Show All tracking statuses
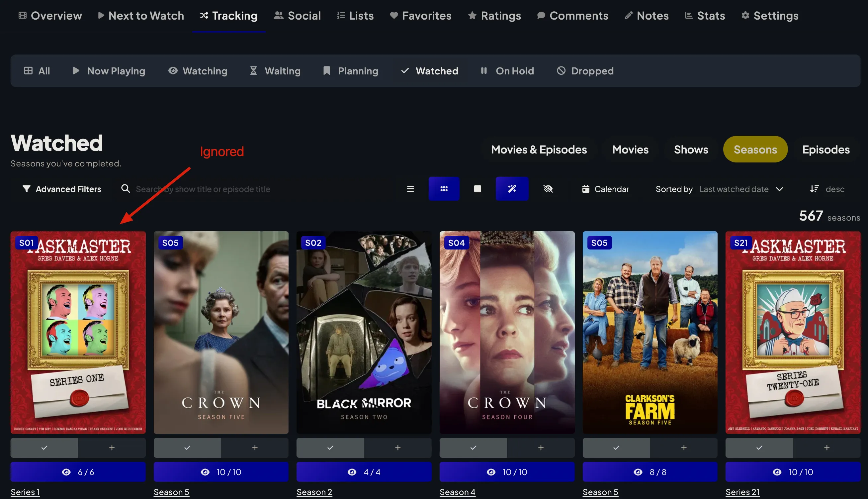 (x=37, y=71)
